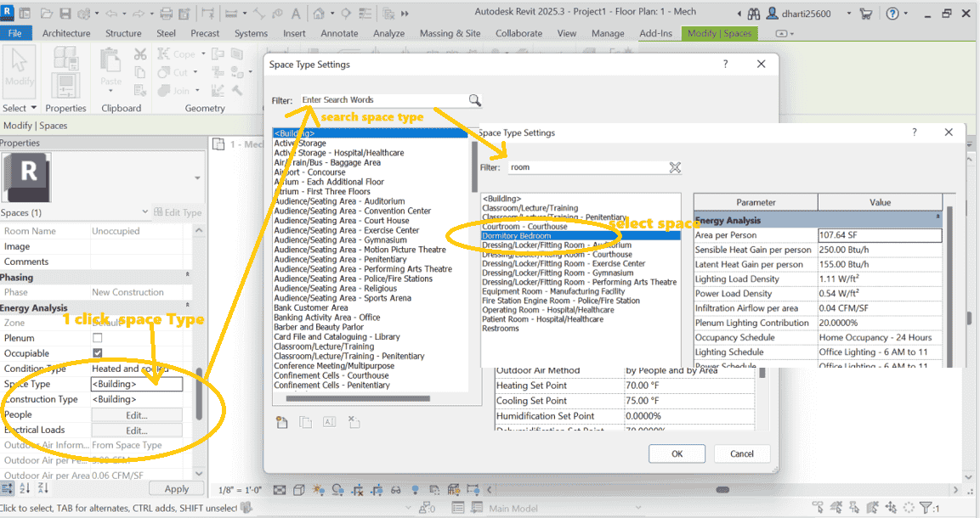
Task: Open user account dharti25600 dropdown
Action: coord(849,13)
